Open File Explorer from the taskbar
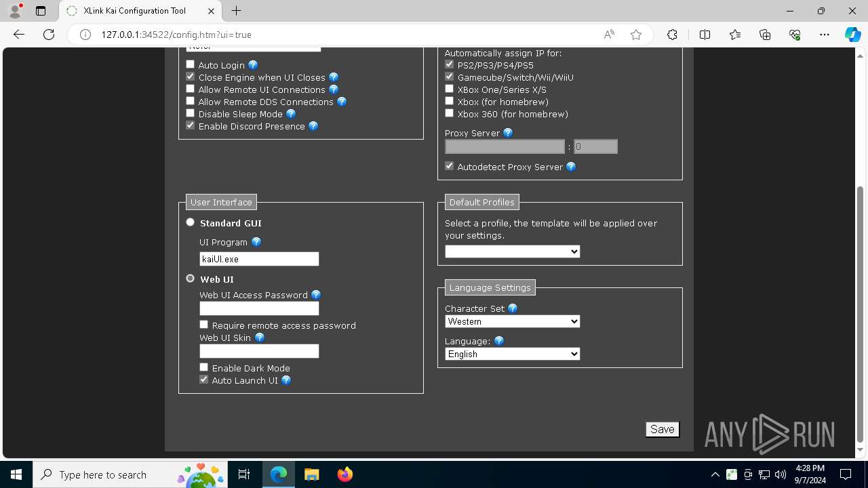The width and height of the screenshot is (868, 488). (x=311, y=474)
